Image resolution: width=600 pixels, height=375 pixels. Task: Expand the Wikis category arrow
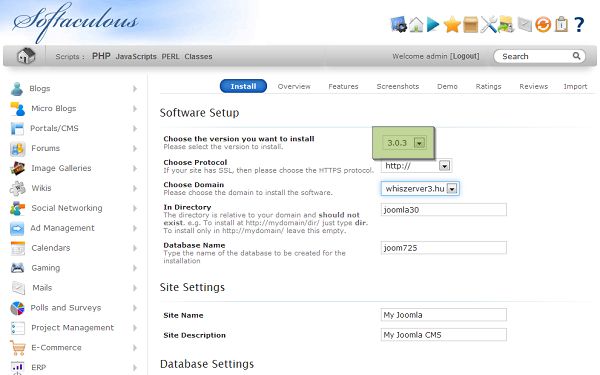click(135, 188)
